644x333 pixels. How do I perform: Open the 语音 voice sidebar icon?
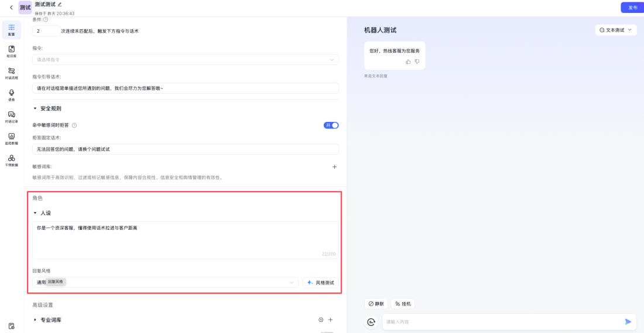[12, 94]
